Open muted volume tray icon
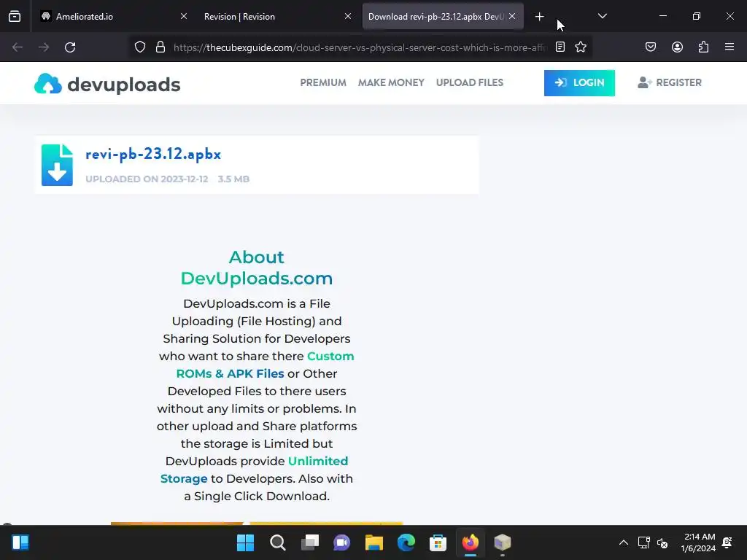Screen dimensions: 747x560 [662, 542]
